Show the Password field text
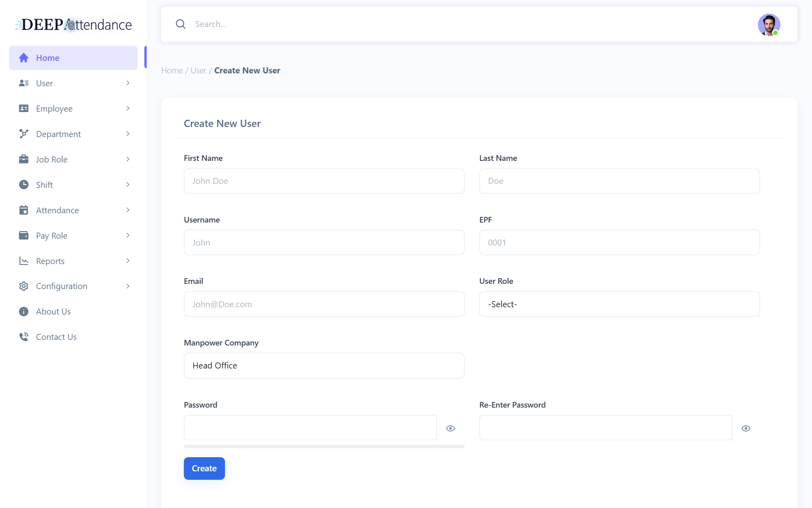Screen dimensions: 812x508 pyautogui.click(x=450, y=428)
